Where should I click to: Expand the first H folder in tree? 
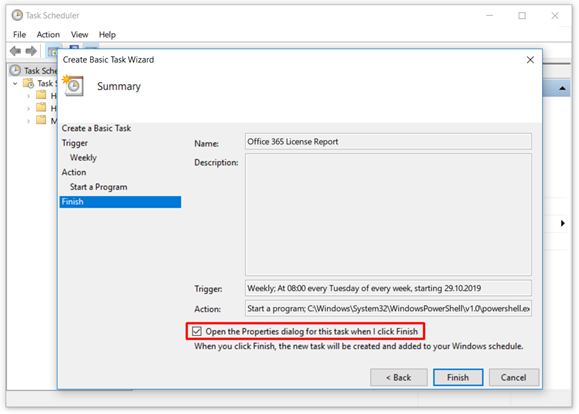pos(28,96)
